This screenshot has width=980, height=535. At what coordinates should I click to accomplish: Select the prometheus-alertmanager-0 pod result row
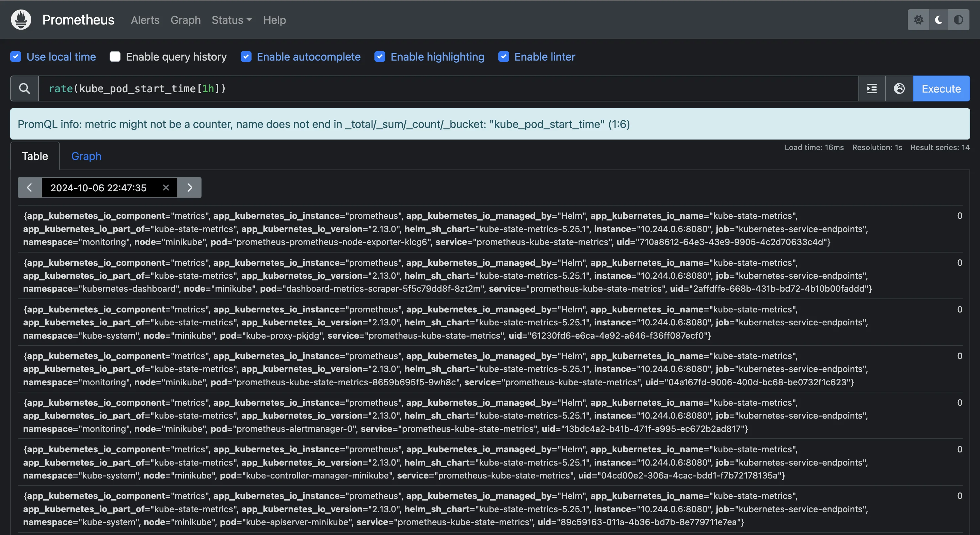coord(490,416)
